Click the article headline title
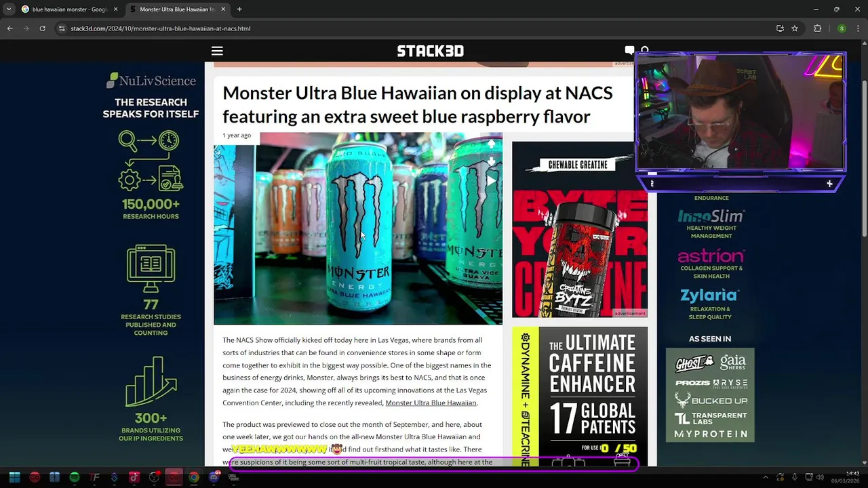 pyautogui.click(x=418, y=104)
